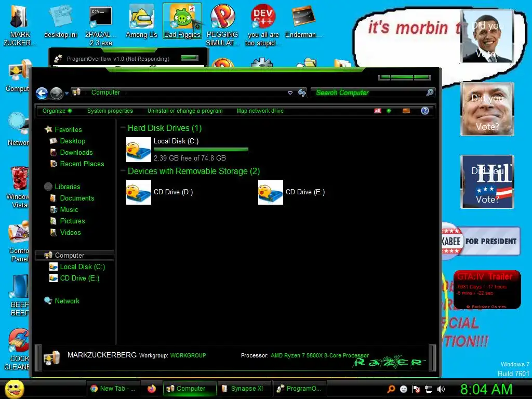Click the Computer taskbar button
532x399 pixels.
coord(189,389)
